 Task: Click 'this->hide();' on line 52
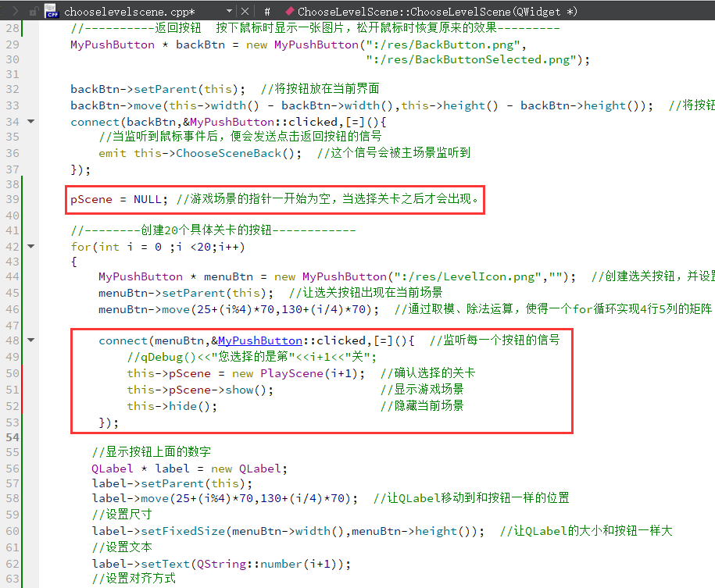[172, 406]
